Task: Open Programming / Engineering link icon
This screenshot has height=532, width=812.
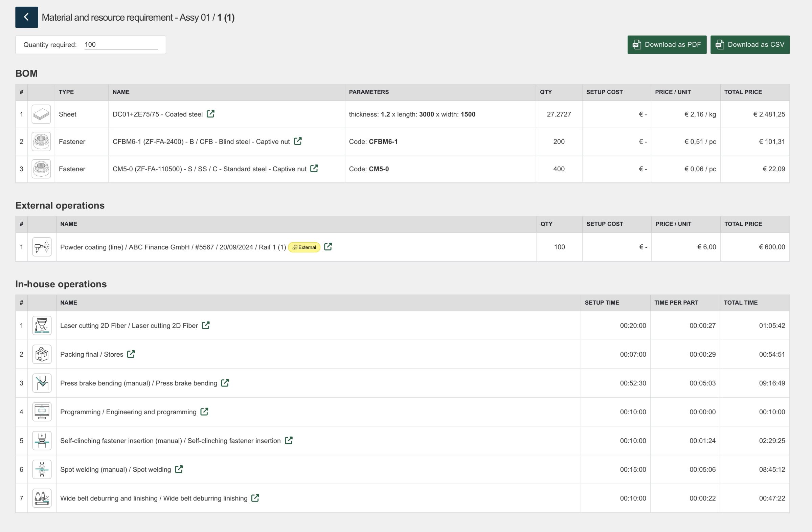Action: [204, 412]
